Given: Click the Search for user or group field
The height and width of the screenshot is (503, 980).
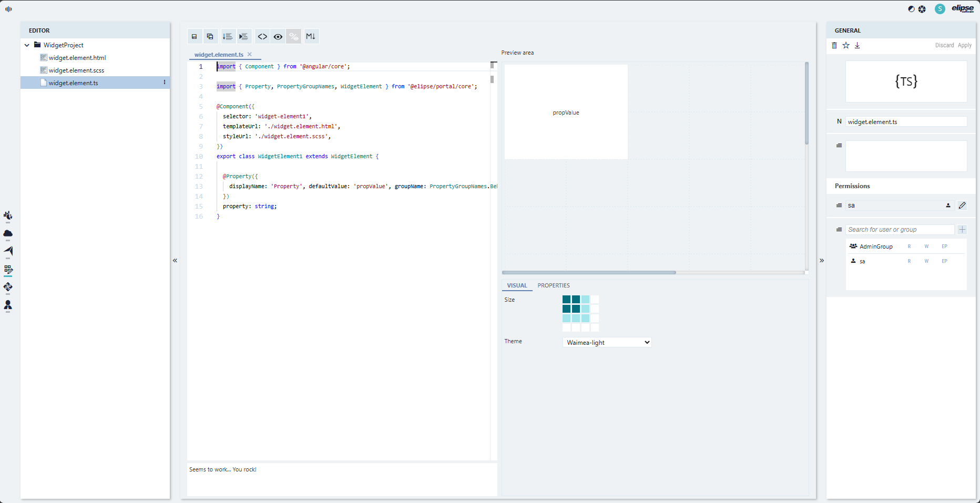Looking at the screenshot, I should pos(900,230).
